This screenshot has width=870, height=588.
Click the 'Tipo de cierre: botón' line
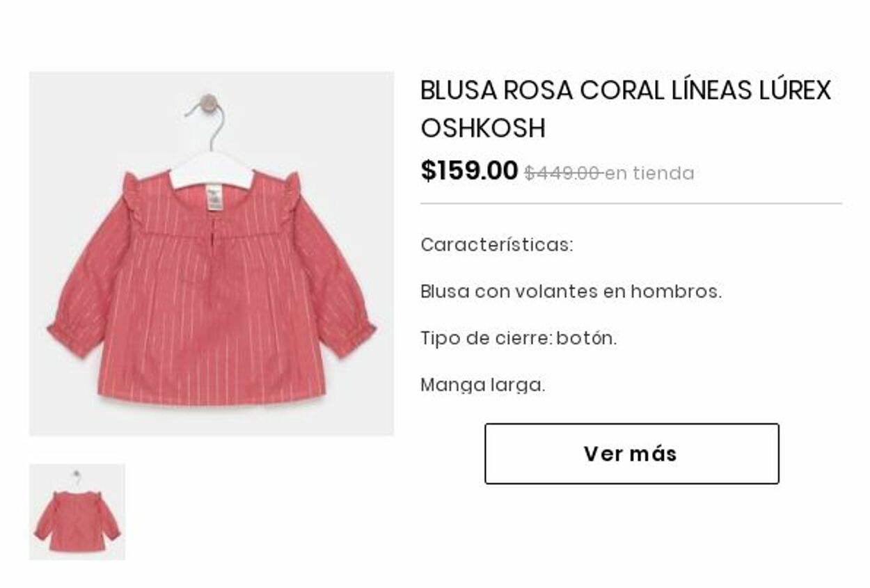point(519,338)
